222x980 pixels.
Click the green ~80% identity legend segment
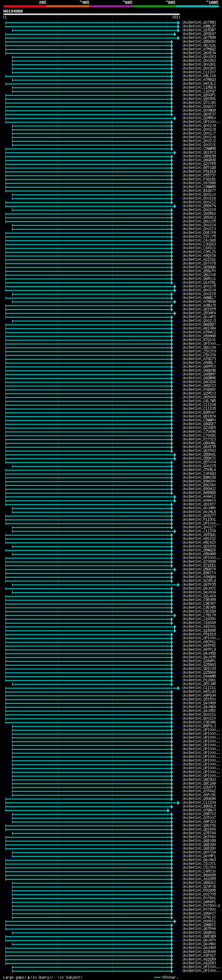click(154, 6)
